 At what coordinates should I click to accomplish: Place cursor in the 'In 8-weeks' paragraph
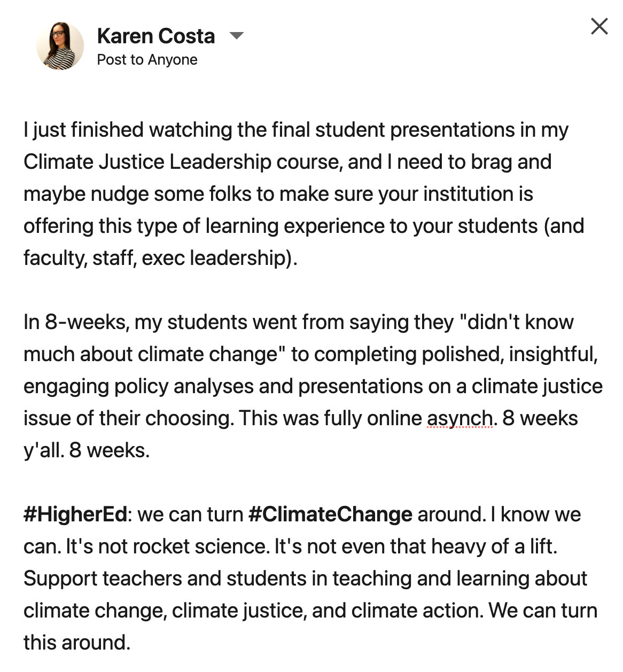pos(313,386)
